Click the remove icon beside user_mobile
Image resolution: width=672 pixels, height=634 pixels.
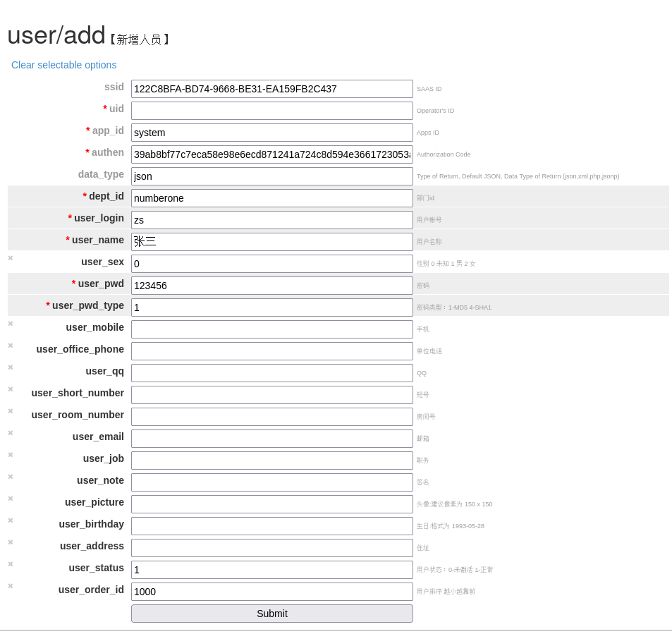(10, 323)
